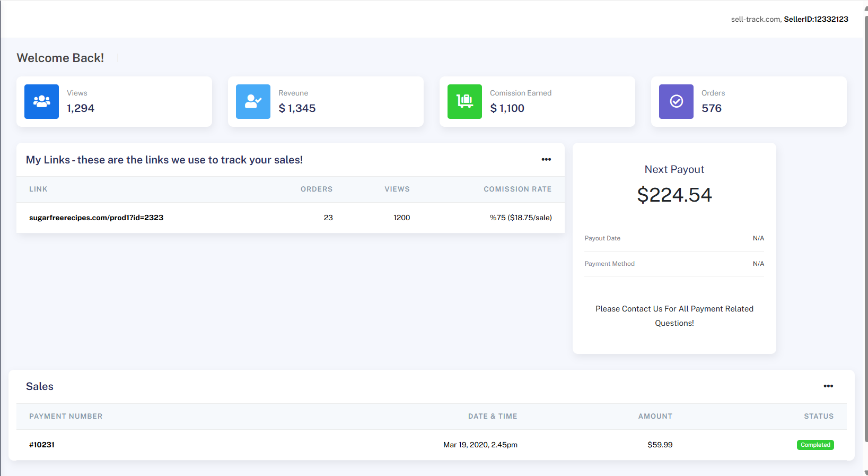Click the sell-track.com site label
The height and width of the screenshot is (476, 868).
click(756, 19)
